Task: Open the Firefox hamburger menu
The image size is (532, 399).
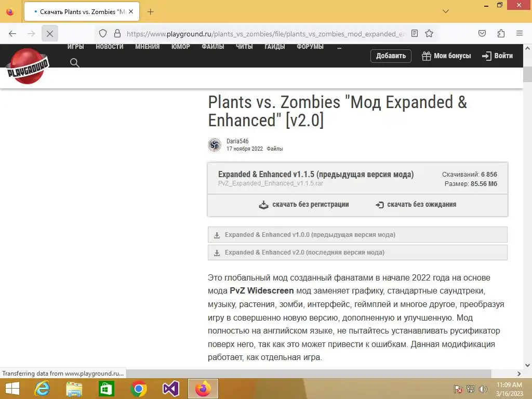Action: [520, 33]
